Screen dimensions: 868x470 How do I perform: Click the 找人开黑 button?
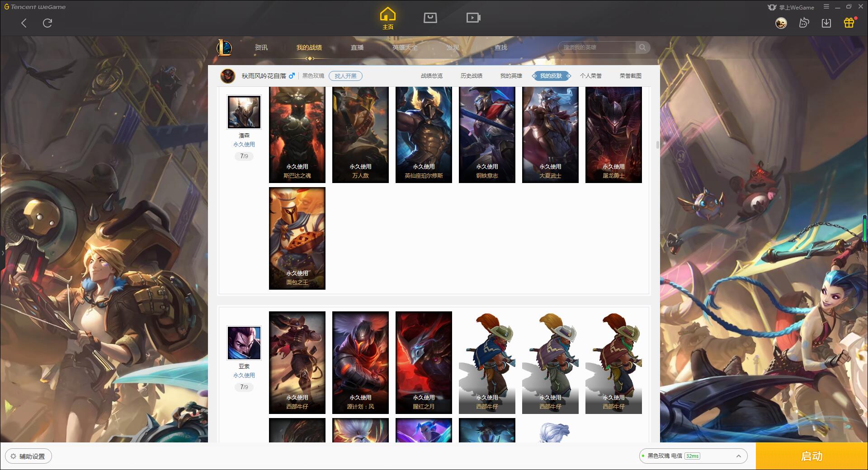tap(345, 76)
